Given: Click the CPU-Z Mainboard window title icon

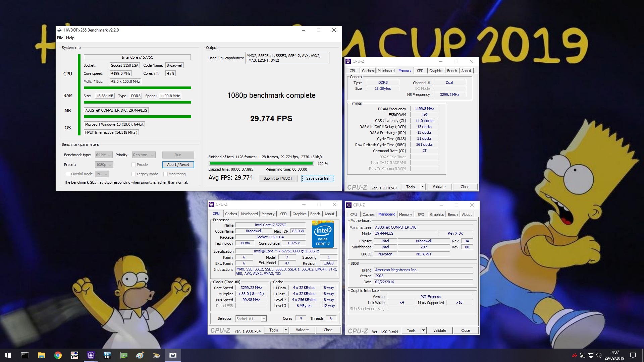Looking at the screenshot, I should click(x=349, y=205).
